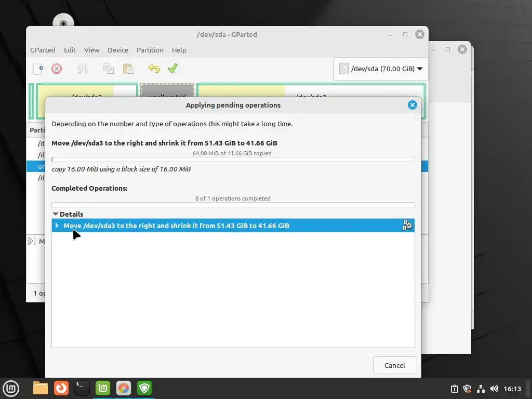This screenshot has width=532, height=399.
Task: Expand the Move /dev/sda3 operation row
Action: coord(57,225)
